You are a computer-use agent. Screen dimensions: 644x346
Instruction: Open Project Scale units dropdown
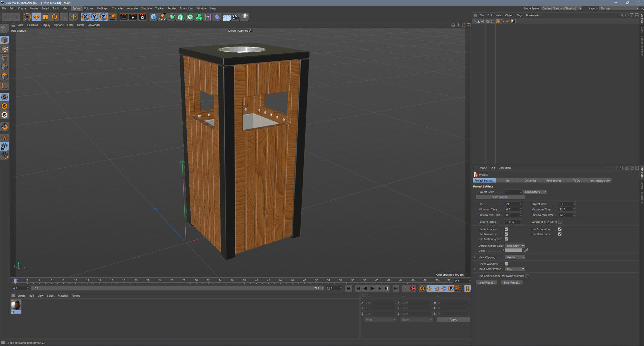(535, 192)
